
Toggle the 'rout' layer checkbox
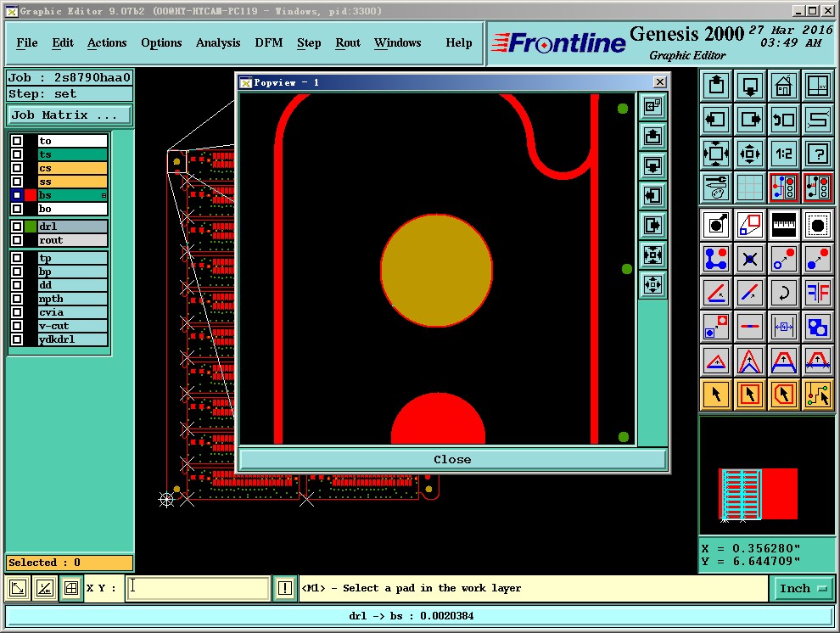[x=17, y=240]
